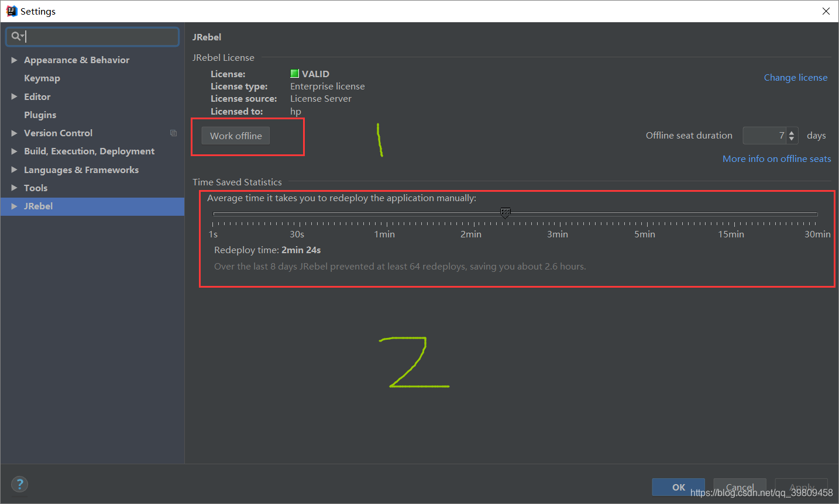Select Appearance & Behavior category
The image size is (839, 504).
pyautogui.click(x=77, y=60)
